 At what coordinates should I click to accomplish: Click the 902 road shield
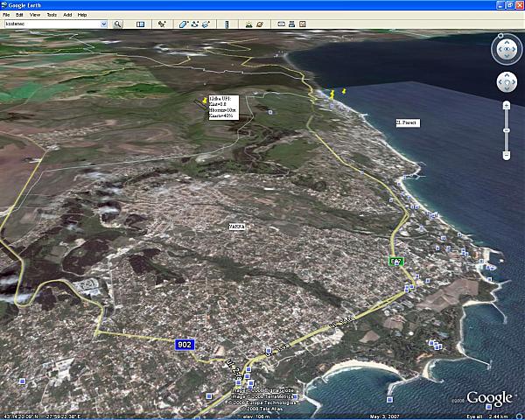(185, 345)
